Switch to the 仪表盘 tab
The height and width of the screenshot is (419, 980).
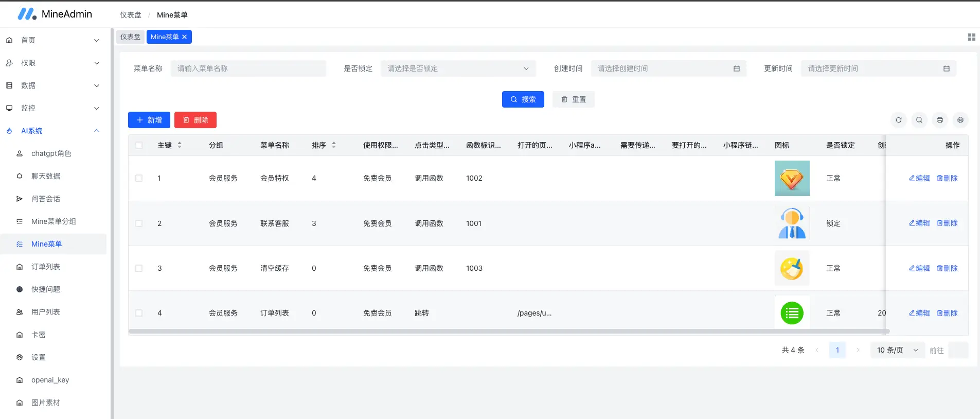click(x=130, y=37)
